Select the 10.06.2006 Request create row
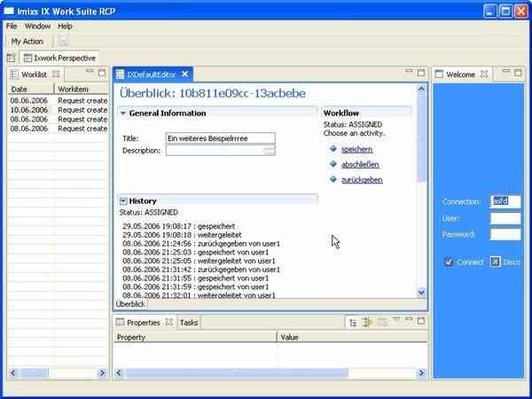The width and height of the screenshot is (532, 399). (59, 110)
